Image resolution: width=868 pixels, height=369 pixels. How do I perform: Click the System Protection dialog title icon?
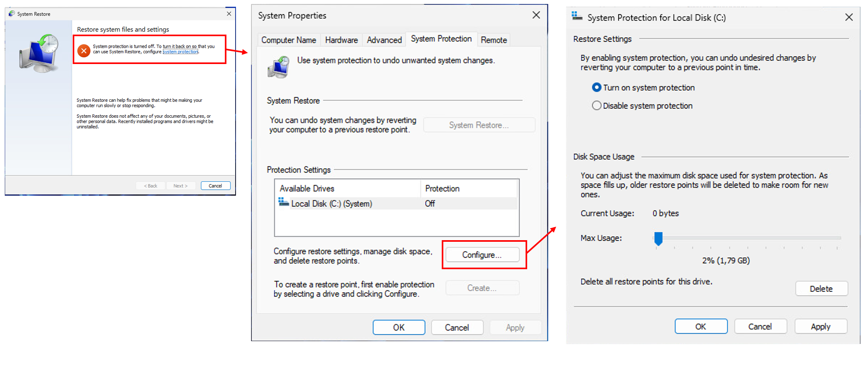(577, 17)
